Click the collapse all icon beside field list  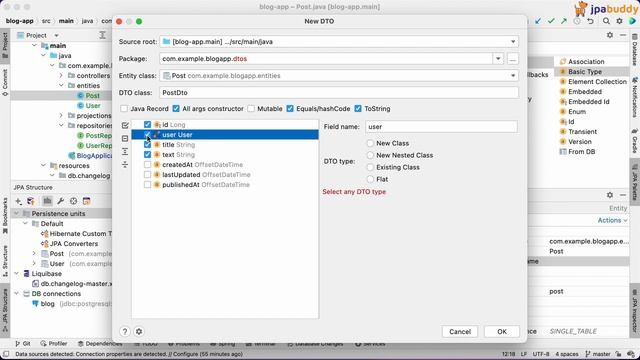[125, 164]
